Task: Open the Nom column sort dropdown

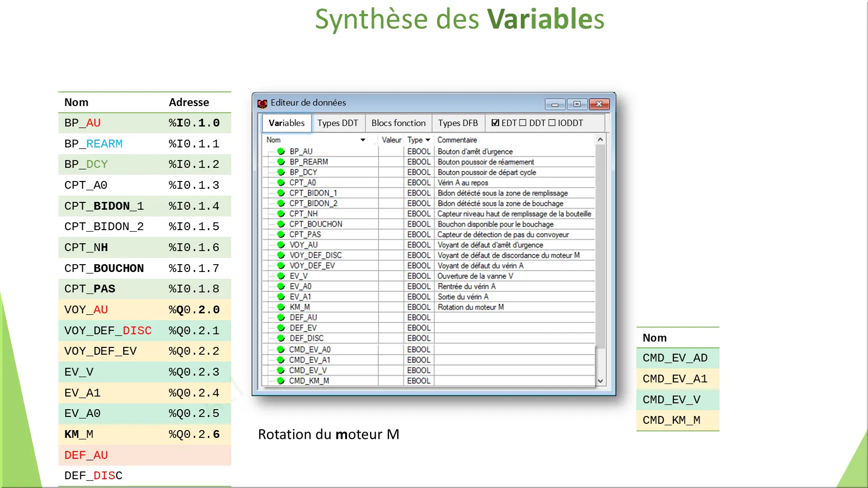Action: 362,140
